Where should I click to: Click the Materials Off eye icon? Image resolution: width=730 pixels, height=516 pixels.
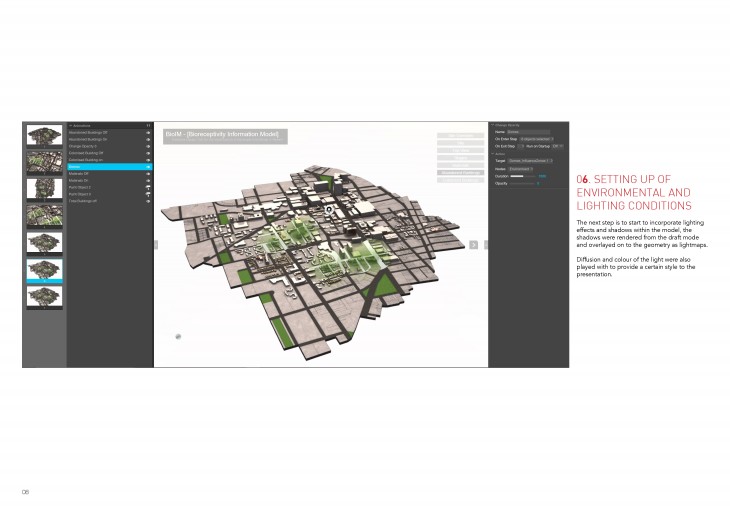point(148,173)
